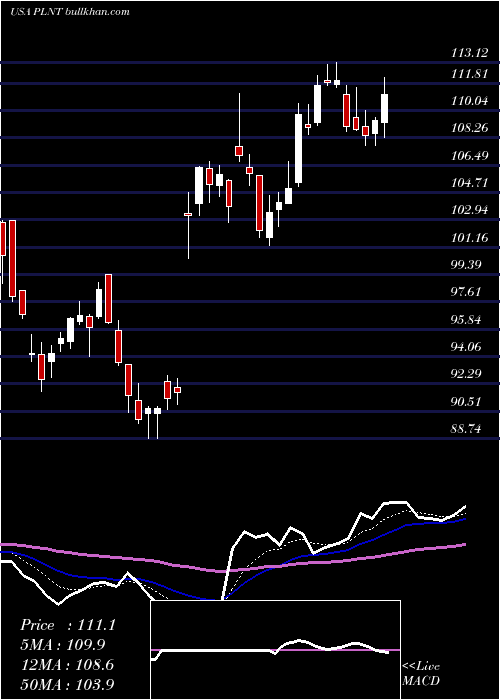Click the 88.74 price axis label
This screenshot has width=500, height=700.
click(467, 429)
